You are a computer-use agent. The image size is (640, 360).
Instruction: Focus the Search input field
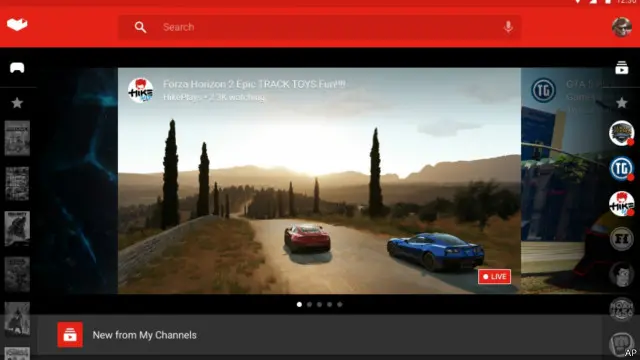click(x=319, y=27)
